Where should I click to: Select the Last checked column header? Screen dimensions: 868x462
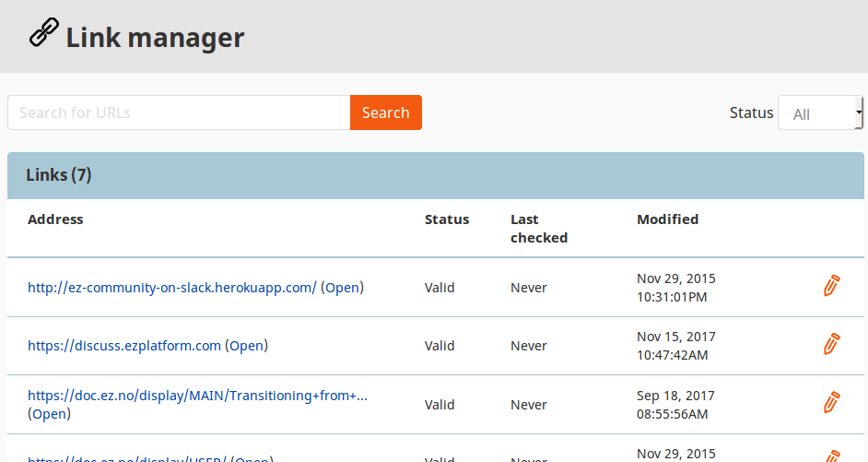pos(539,229)
